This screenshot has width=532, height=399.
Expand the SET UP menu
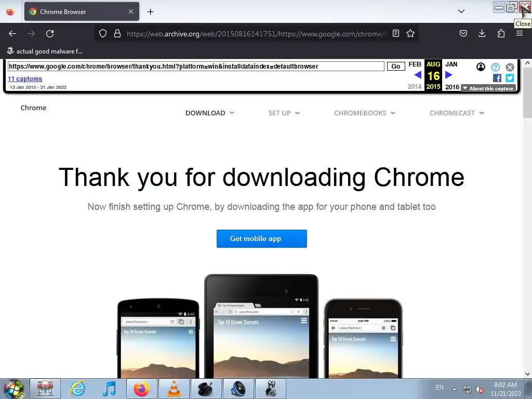[x=284, y=113]
